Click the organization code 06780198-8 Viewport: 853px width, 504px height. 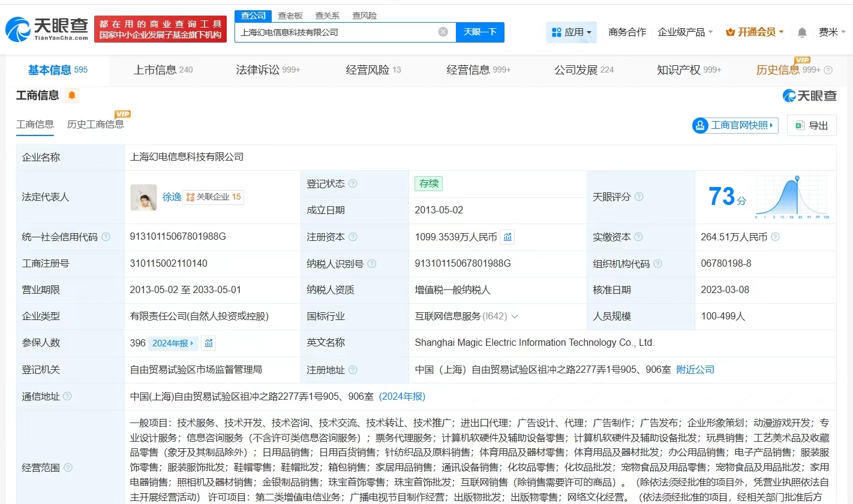point(726,264)
